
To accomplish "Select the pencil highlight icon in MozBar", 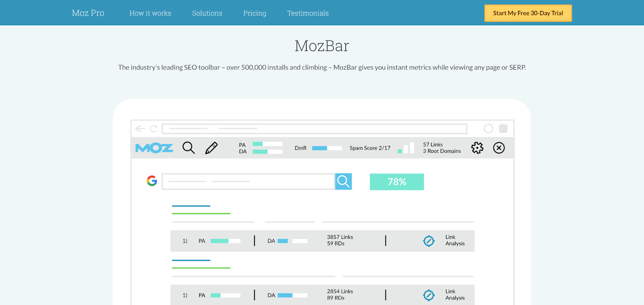I will [211, 148].
